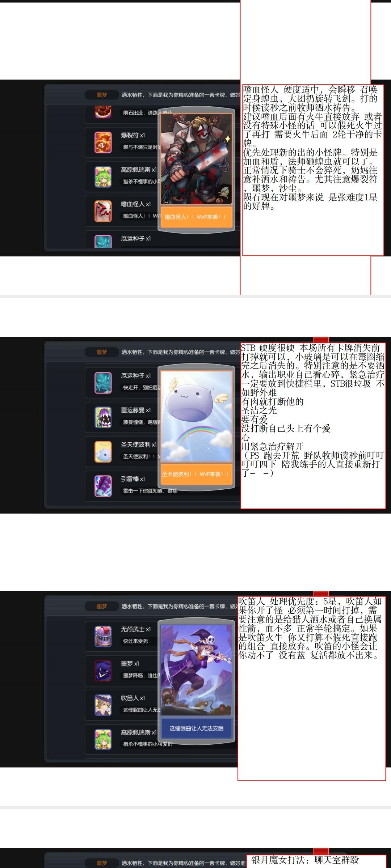Click the 嗜血怪人 masked face list icon
Viewport: 391px width, 868px height.
(103, 211)
